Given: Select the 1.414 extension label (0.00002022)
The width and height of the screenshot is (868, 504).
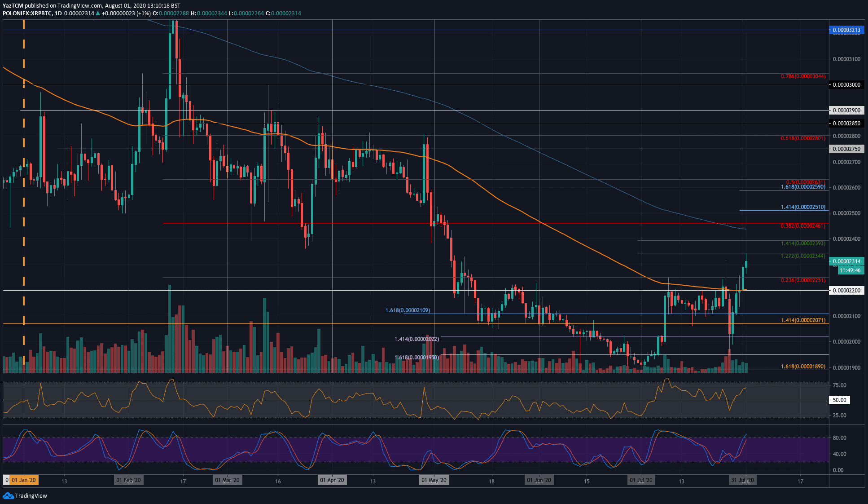Looking at the screenshot, I should click(416, 339).
